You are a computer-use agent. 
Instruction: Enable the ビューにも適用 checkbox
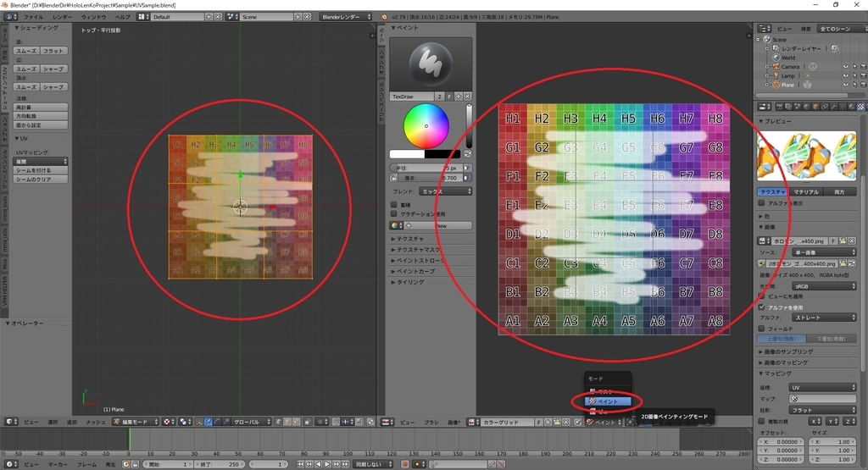(762, 296)
